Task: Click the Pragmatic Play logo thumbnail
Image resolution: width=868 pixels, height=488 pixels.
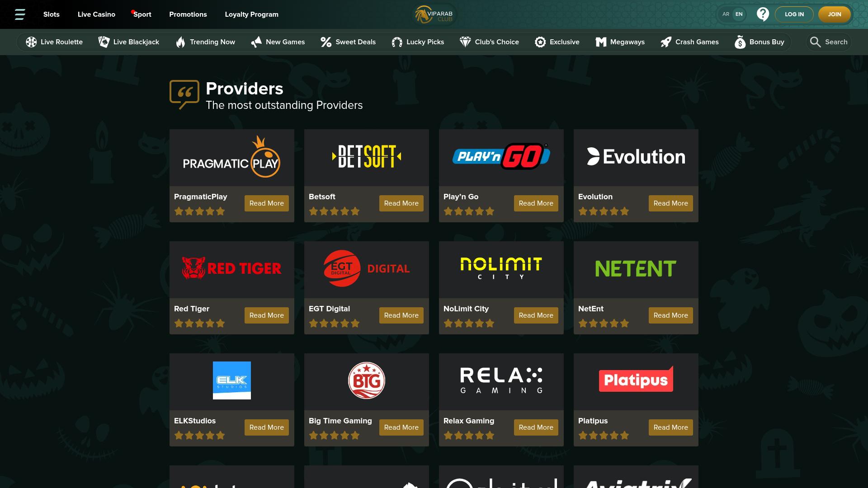Action: 232,158
